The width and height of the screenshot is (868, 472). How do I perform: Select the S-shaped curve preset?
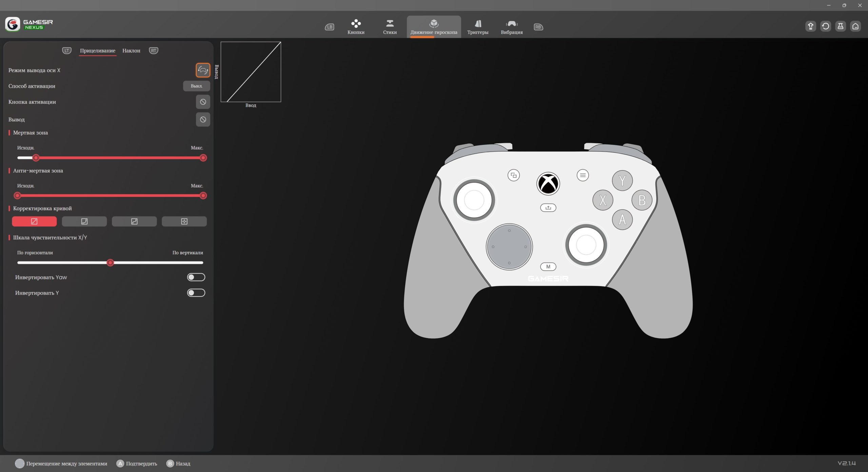click(x=134, y=221)
